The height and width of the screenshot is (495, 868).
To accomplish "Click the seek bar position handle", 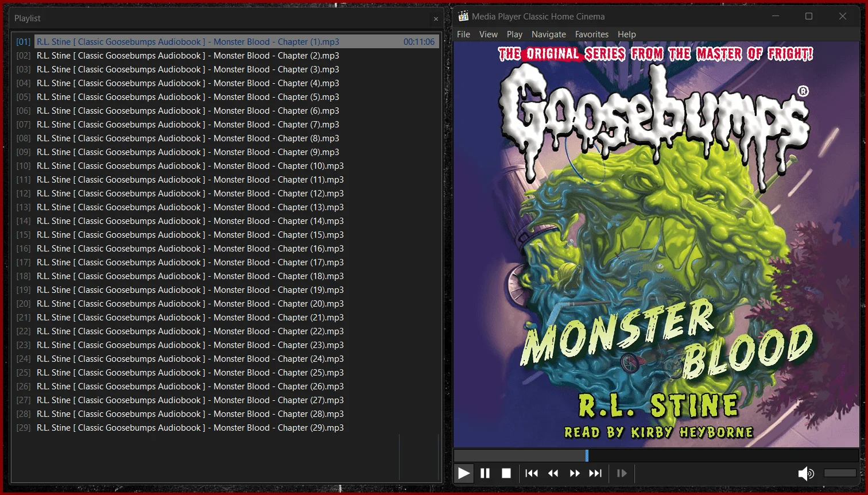I will (x=587, y=455).
